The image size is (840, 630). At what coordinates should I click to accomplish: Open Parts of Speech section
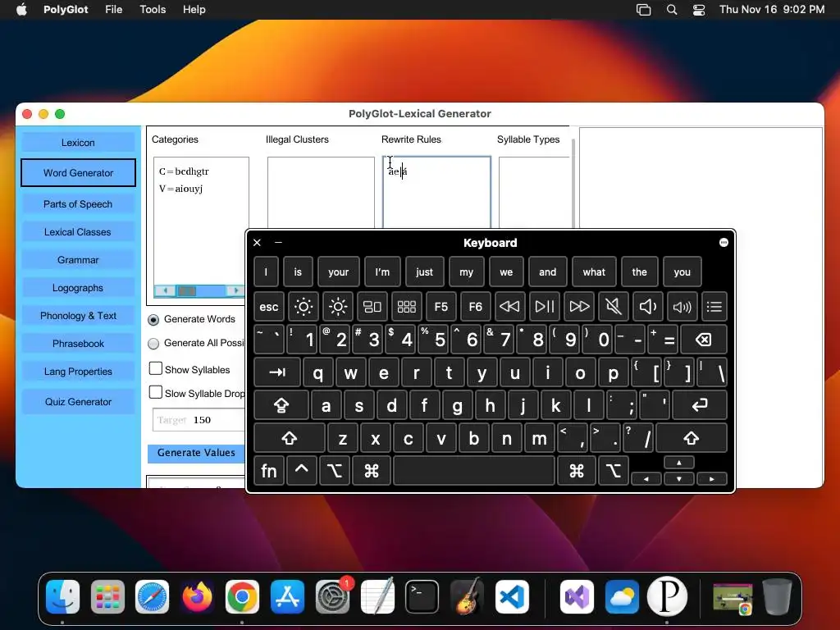[78, 204]
